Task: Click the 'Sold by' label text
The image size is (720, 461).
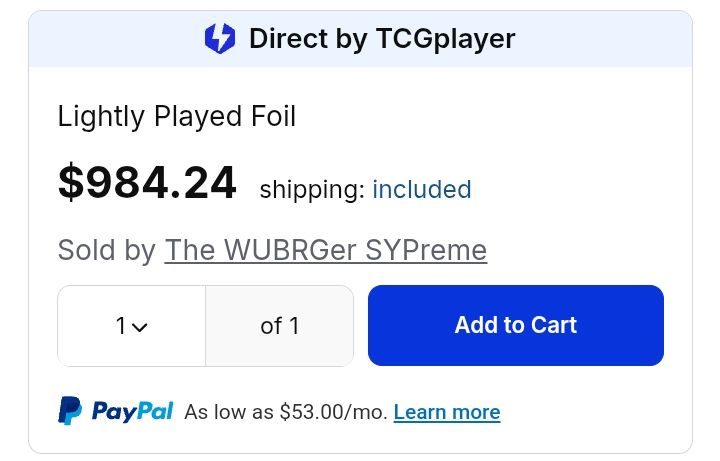Action: pyautogui.click(x=107, y=249)
